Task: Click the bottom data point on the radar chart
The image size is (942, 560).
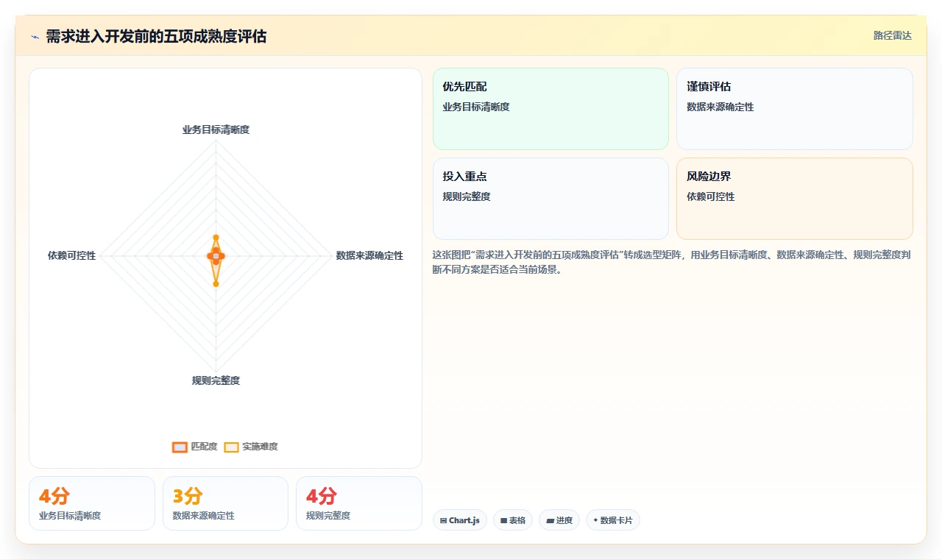Action: (216, 283)
